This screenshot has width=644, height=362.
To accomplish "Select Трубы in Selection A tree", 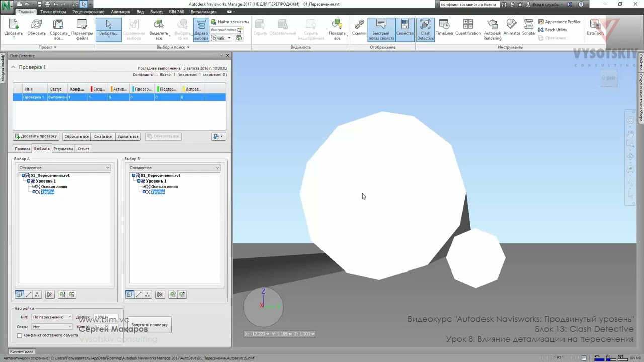I will [x=47, y=192].
